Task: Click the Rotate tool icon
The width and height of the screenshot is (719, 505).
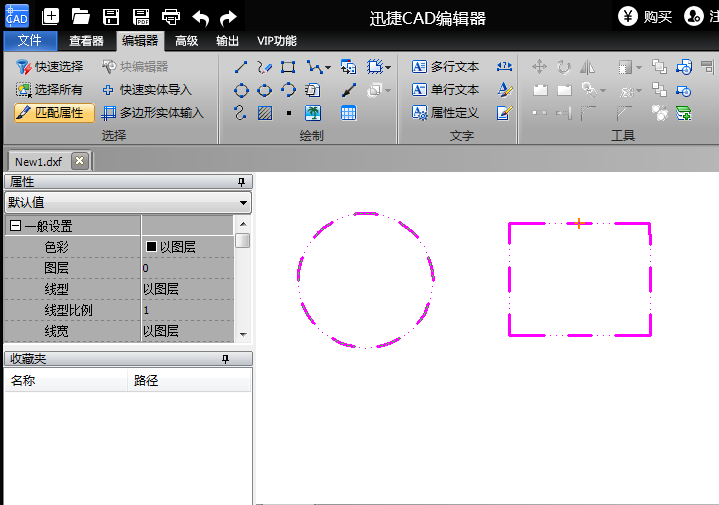Action: (564, 67)
